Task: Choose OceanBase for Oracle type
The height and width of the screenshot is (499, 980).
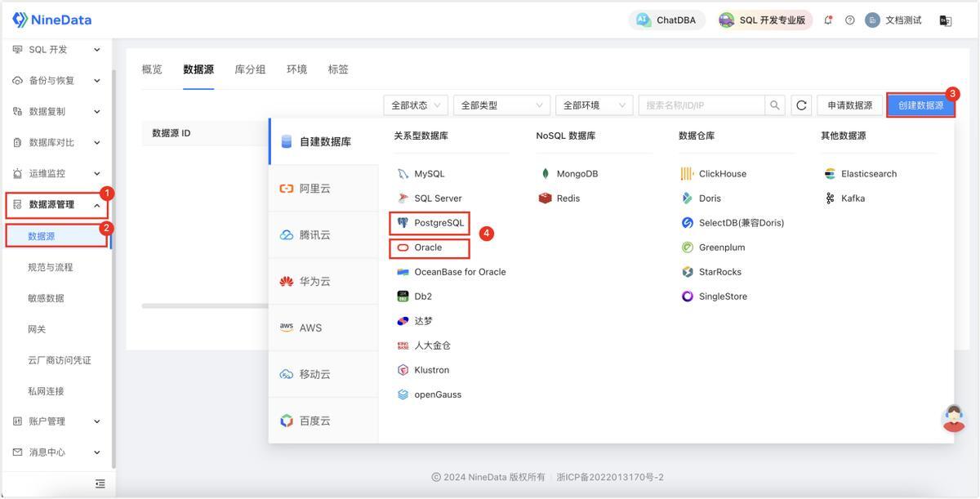Action: pos(452,272)
